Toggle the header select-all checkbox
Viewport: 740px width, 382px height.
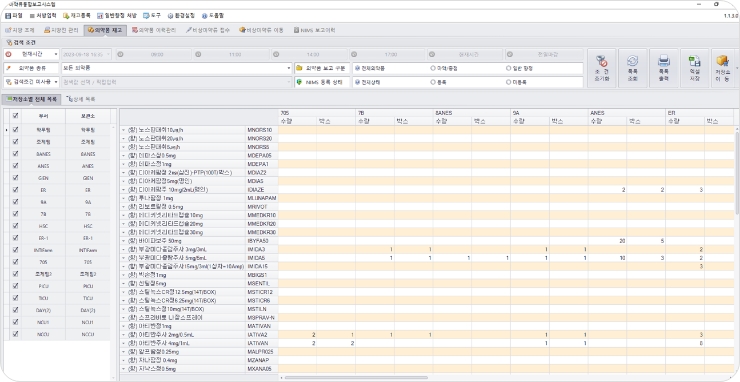click(16, 115)
